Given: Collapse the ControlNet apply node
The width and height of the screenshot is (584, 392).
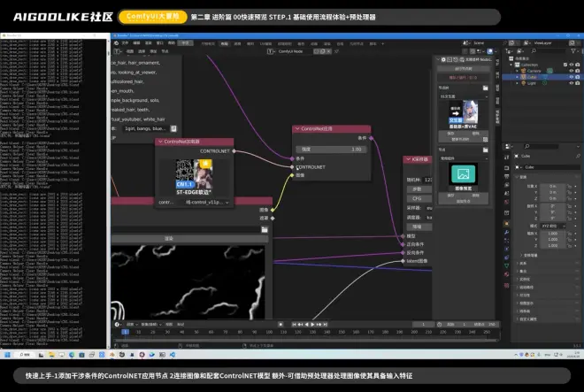Looking at the screenshot, I should click(297, 129).
